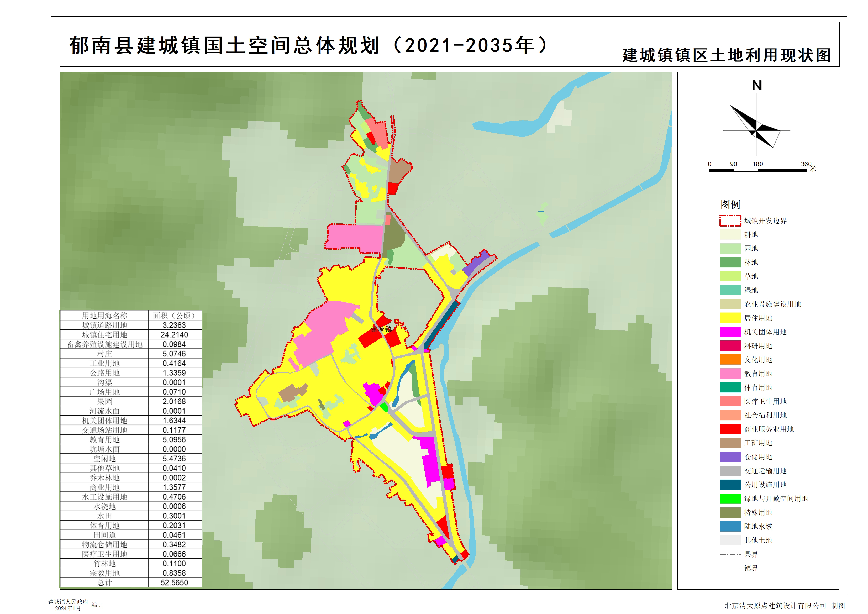Click the 其他土地 legend label
868x614 pixels.
[x=758, y=541]
